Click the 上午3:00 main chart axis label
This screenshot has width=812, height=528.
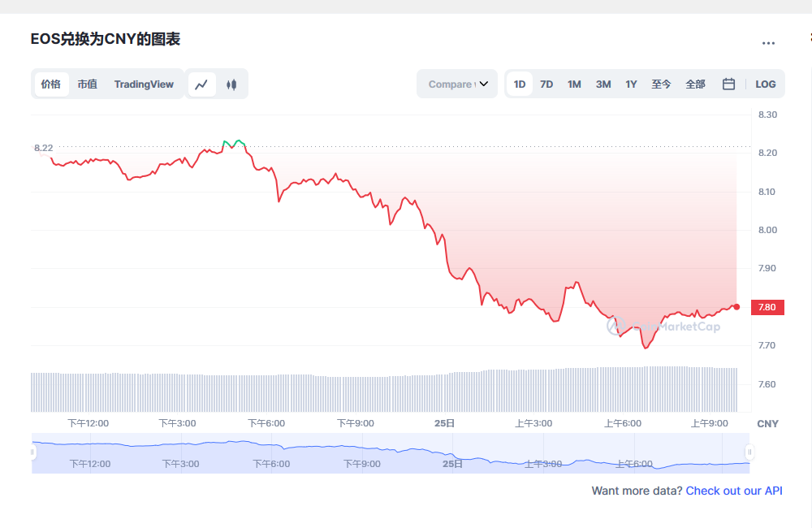[533, 423]
